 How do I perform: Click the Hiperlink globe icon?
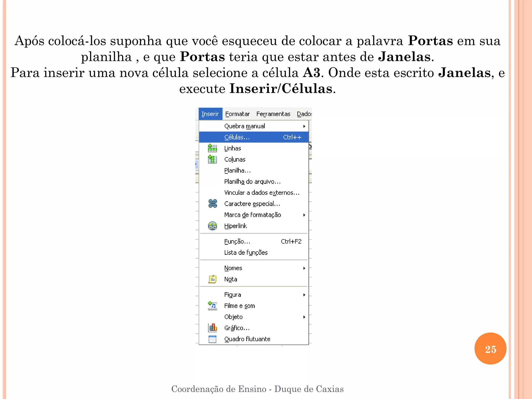[212, 226]
